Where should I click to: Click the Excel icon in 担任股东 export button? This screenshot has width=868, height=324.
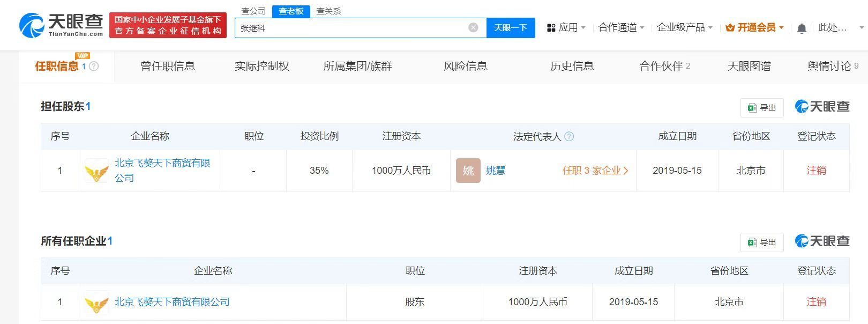coord(752,108)
